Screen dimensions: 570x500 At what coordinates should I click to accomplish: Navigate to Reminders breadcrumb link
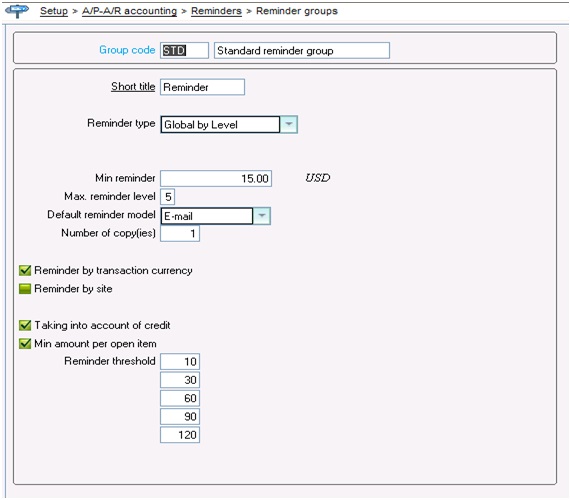(x=216, y=11)
